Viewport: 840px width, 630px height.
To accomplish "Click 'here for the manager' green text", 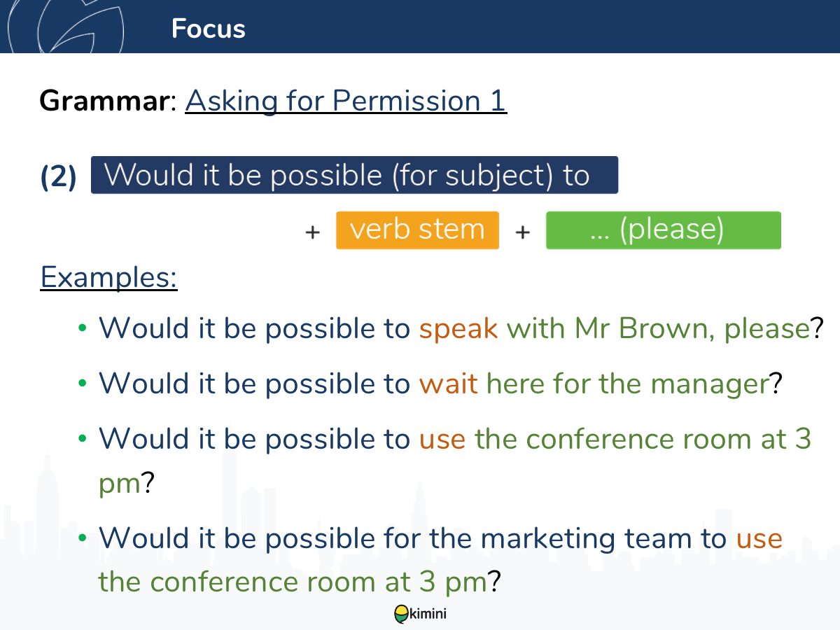I will pos(628,384).
